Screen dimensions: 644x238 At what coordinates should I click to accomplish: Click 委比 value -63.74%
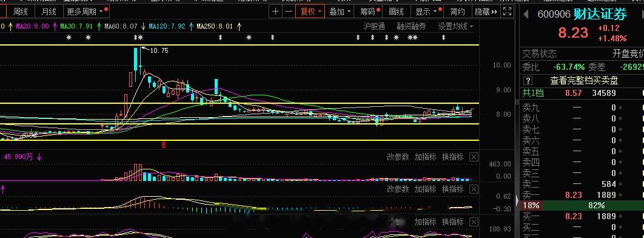point(569,67)
